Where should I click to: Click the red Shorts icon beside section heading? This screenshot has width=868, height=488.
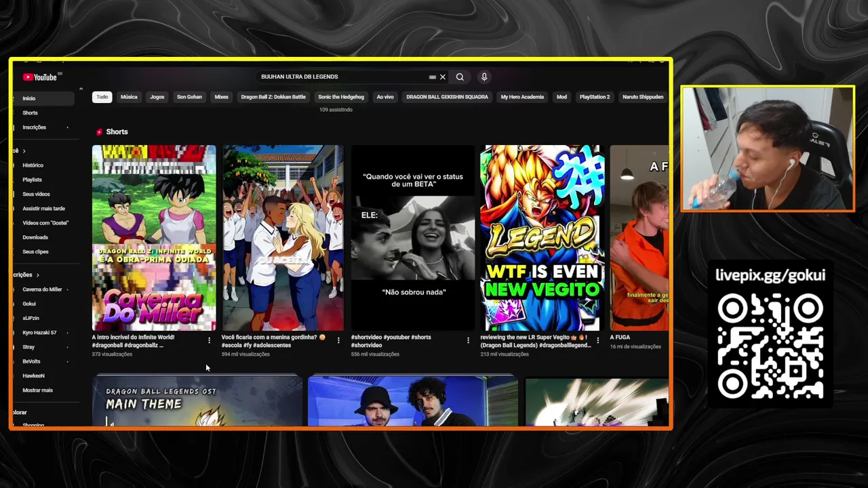click(100, 132)
